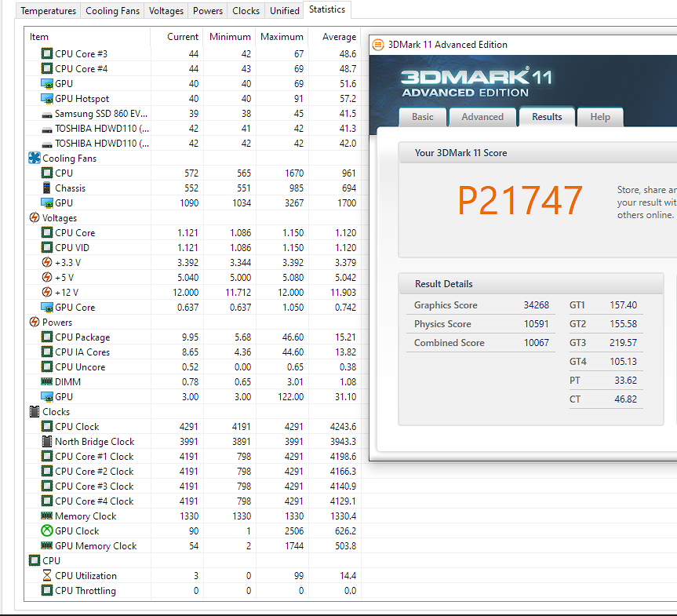Switch to the Unified tab

point(284,11)
